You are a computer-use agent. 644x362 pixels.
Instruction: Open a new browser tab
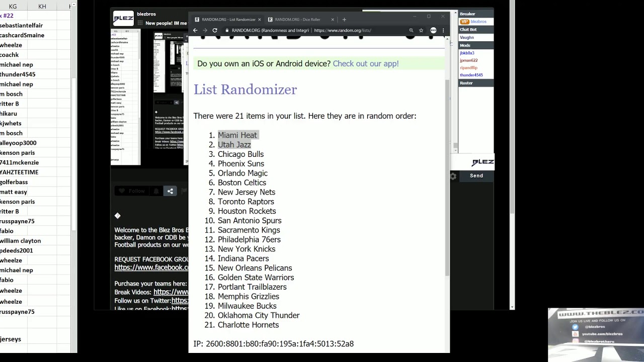click(x=344, y=20)
